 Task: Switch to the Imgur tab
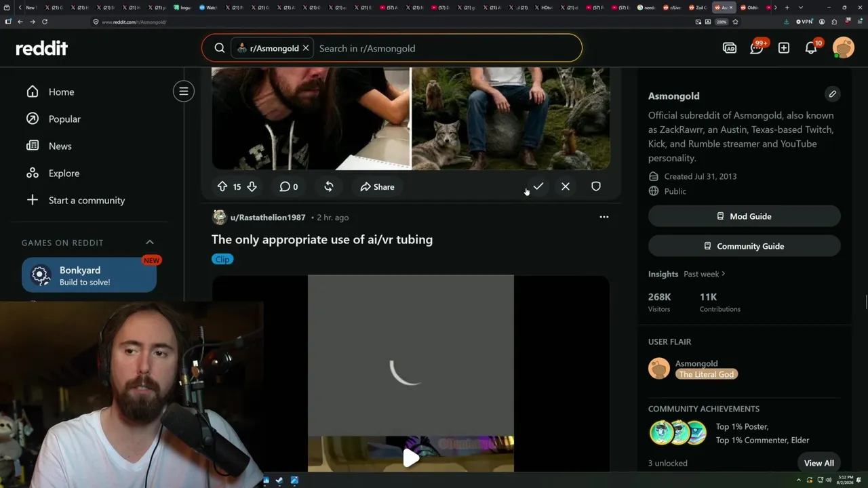183,7
